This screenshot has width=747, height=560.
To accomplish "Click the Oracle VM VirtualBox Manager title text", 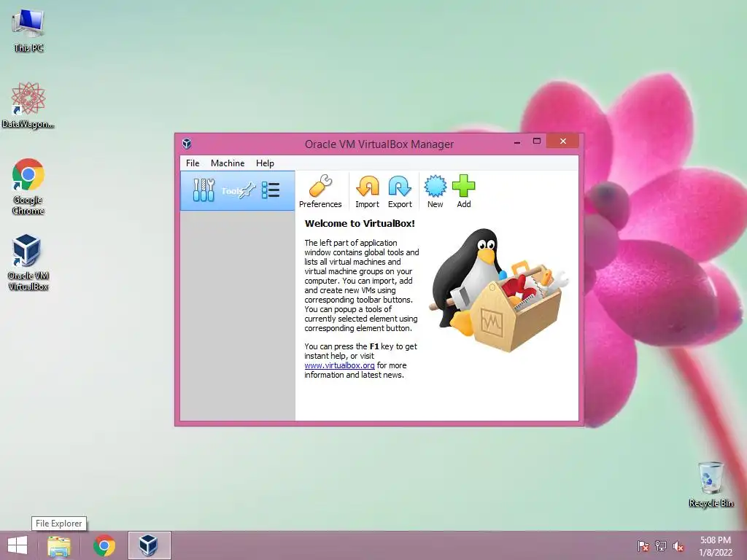I will point(379,144).
